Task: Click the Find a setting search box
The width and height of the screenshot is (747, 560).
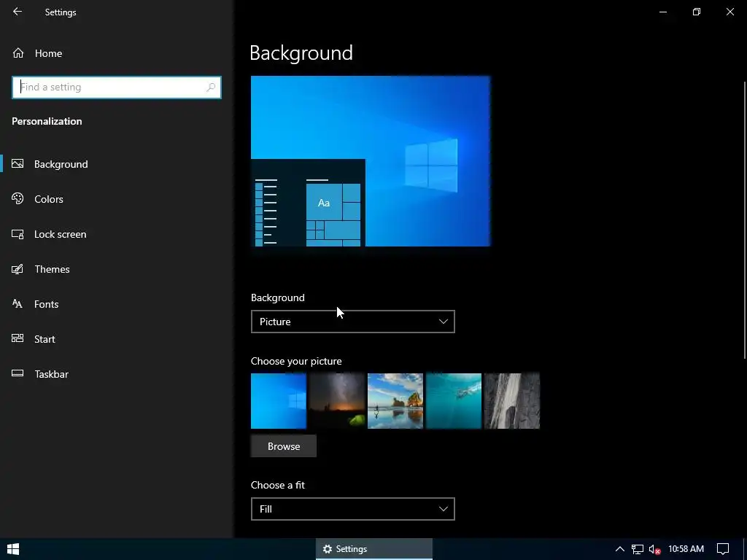Action: pyautogui.click(x=117, y=87)
